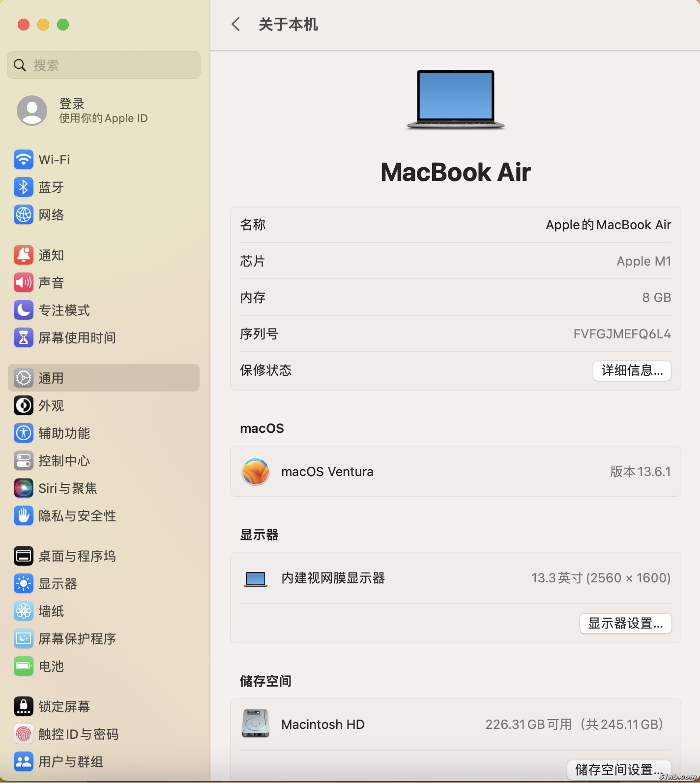
Task: Click computer name 'Apple的MacBook Air'
Action: tap(609, 225)
